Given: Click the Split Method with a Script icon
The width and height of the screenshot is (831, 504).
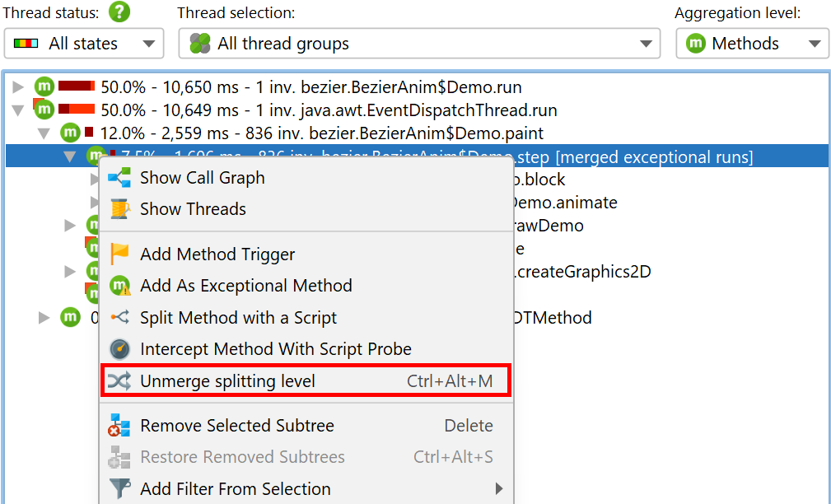Looking at the screenshot, I should (x=119, y=317).
